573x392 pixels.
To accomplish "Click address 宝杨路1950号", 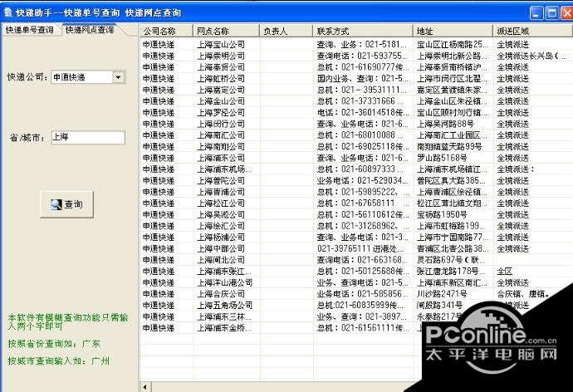I will point(442,214).
